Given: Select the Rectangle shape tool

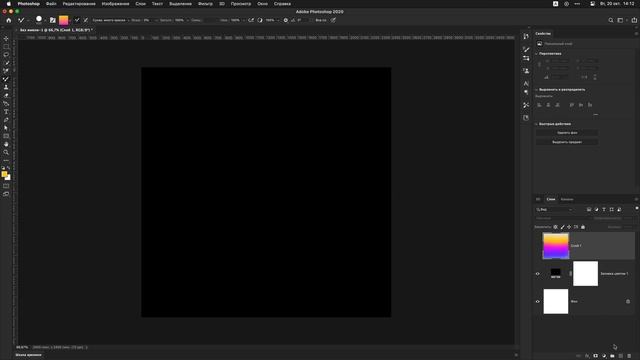Looking at the screenshot, I should (x=6, y=136).
